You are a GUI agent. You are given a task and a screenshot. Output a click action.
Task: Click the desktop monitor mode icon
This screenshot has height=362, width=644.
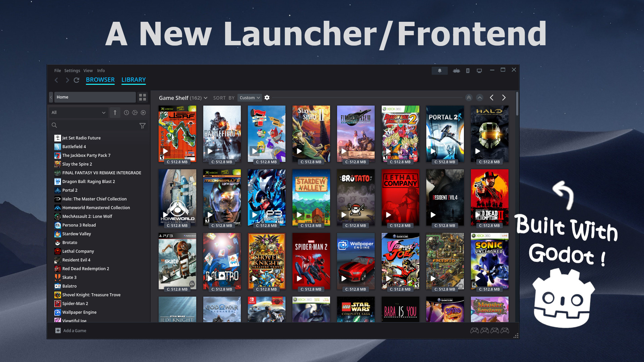[x=479, y=71]
